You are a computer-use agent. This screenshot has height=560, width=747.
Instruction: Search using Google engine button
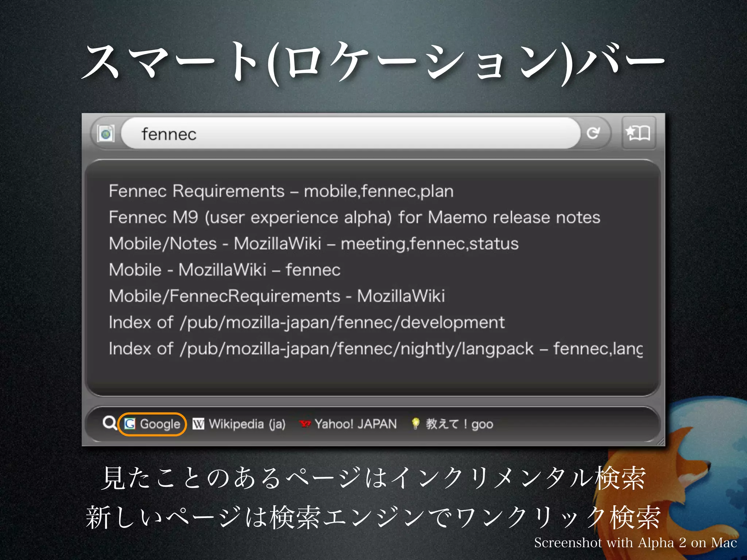(160, 424)
